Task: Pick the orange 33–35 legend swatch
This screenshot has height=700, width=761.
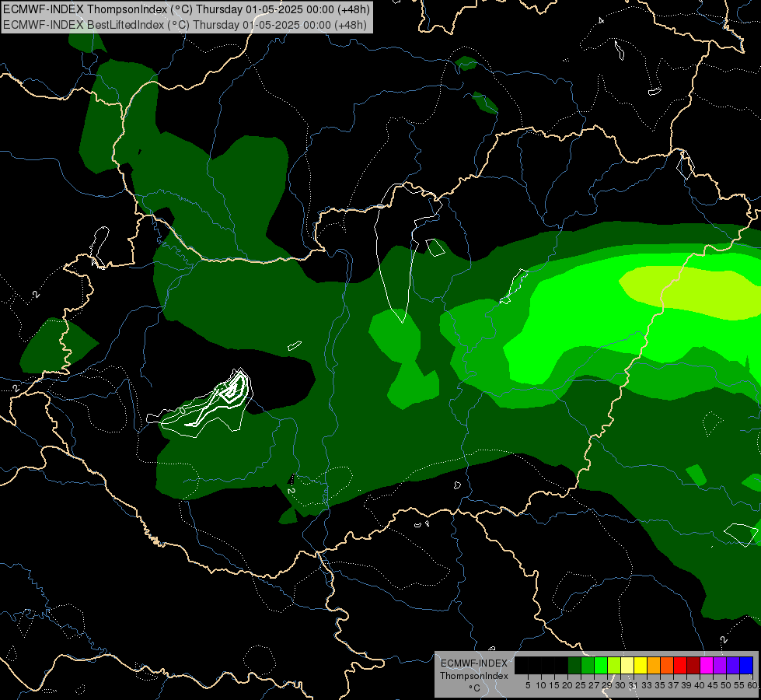Action: pyautogui.click(x=654, y=665)
